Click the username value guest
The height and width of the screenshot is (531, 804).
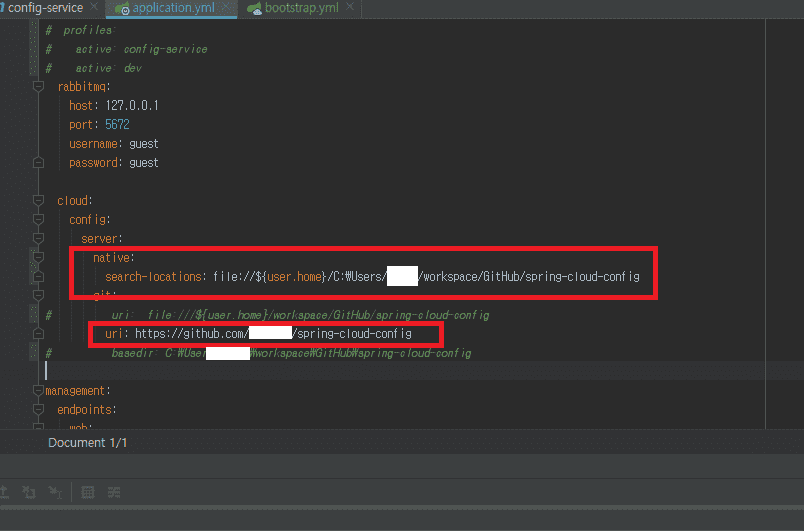point(144,144)
